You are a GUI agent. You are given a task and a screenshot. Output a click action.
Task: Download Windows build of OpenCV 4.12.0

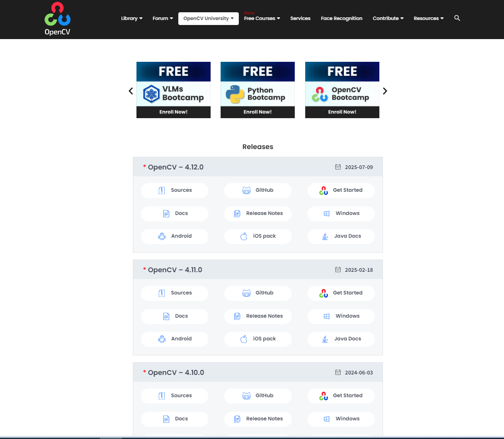341,214
